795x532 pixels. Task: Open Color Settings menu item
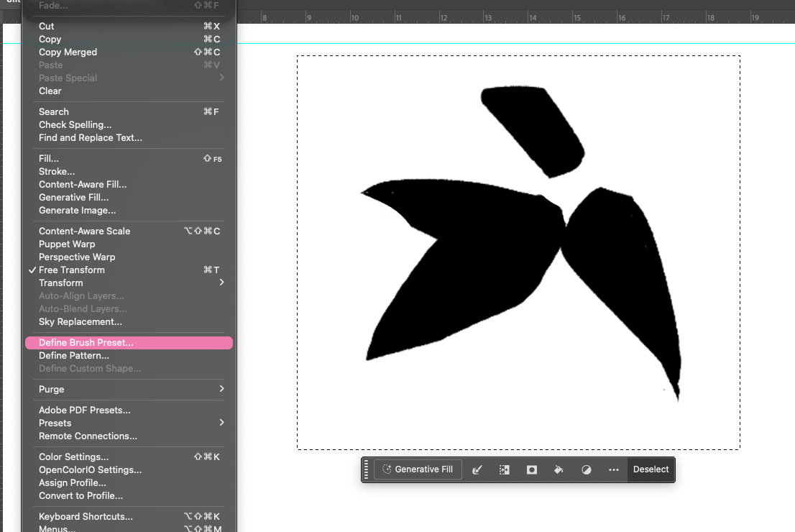(x=129, y=457)
